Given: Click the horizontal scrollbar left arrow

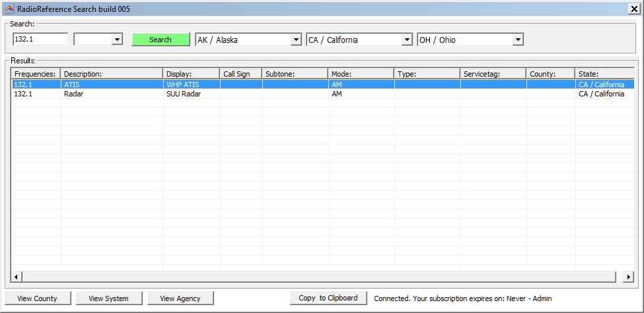Looking at the screenshot, I should pos(17,277).
